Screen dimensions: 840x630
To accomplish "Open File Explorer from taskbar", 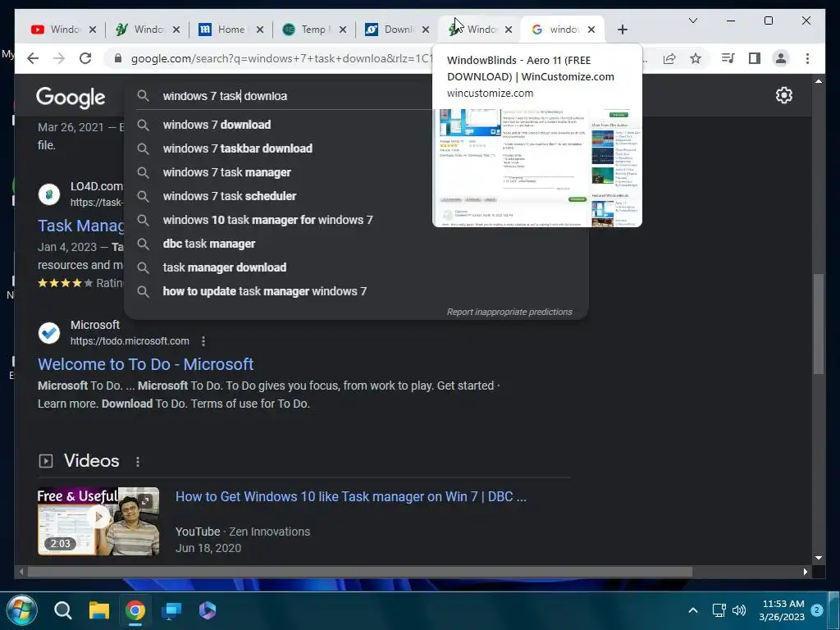I will 99,610.
